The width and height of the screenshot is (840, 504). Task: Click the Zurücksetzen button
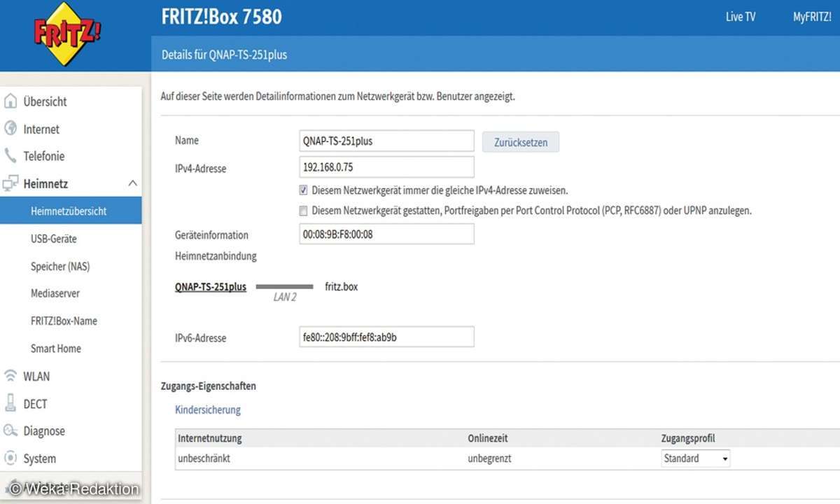[x=521, y=142]
